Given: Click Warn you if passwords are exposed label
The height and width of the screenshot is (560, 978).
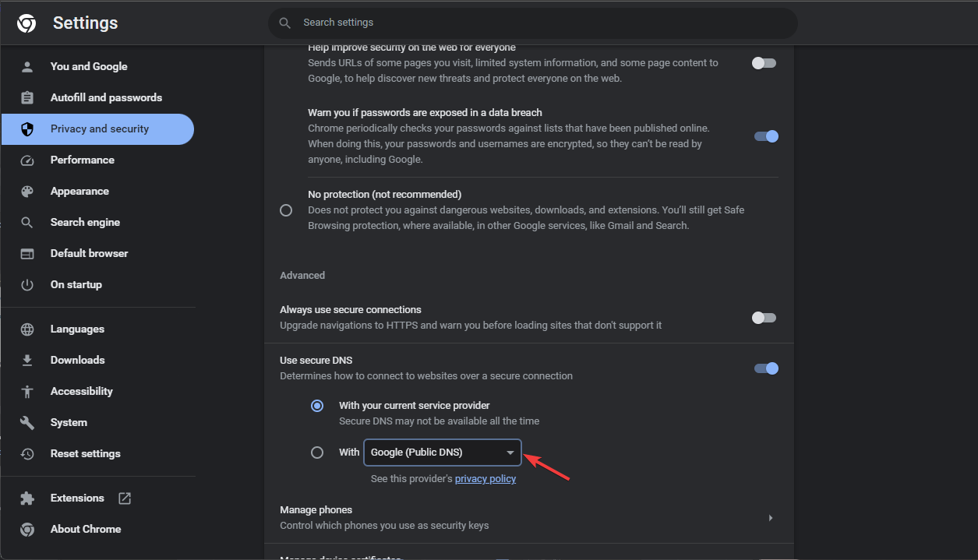Looking at the screenshot, I should coord(425,113).
